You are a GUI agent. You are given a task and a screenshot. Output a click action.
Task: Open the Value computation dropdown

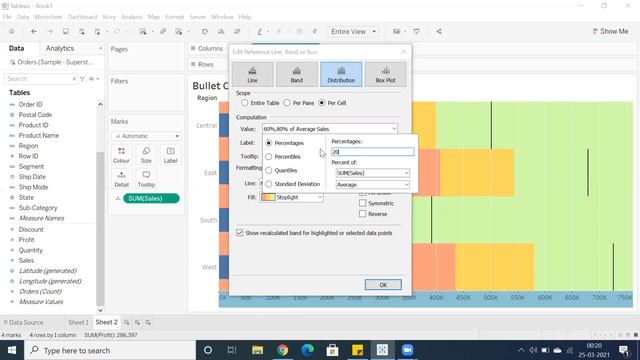coord(330,129)
